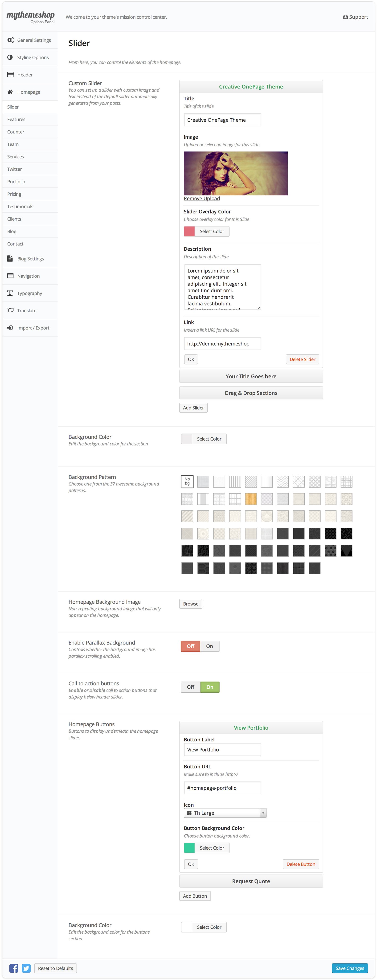Screen dimensions: 377x980
Task: Open the Twitter icon in footer
Action: [x=26, y=968]
